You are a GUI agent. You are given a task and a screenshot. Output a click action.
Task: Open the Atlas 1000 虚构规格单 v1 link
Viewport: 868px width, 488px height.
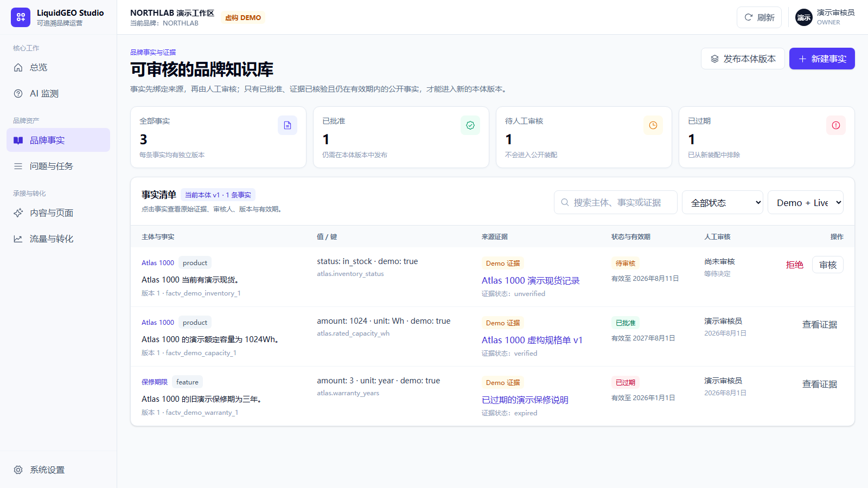click(x=532, y=340)
